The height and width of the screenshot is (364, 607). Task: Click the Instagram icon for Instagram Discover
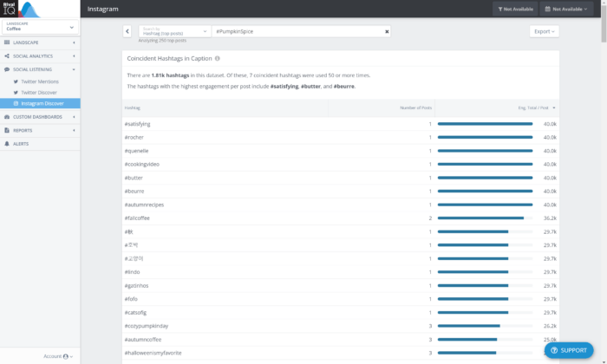(16, 103)
